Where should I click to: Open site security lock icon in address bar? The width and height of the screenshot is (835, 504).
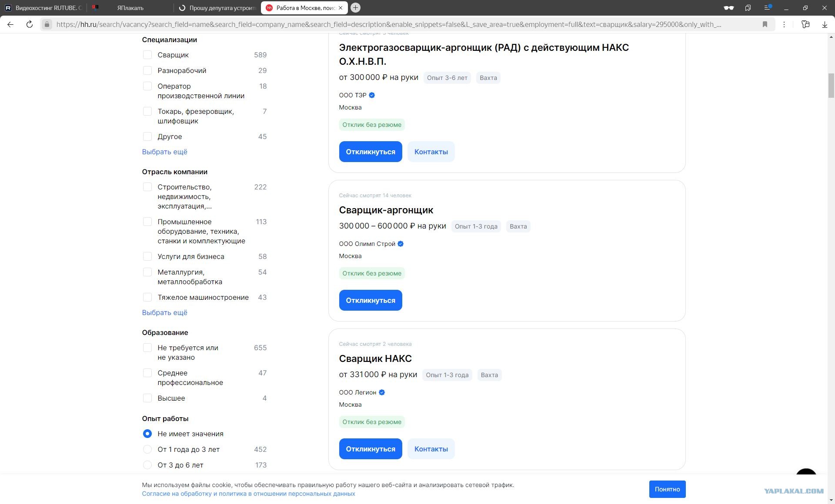click(47, 24)
